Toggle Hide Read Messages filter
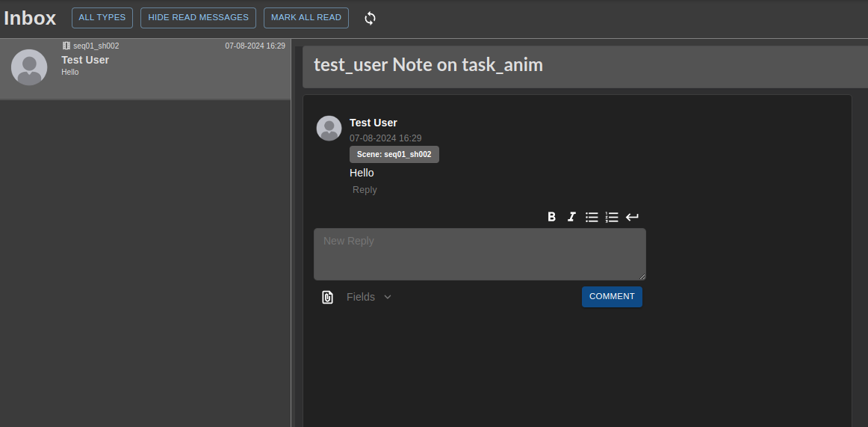Viewport: 868px width, 427px height. coord(198,18)
